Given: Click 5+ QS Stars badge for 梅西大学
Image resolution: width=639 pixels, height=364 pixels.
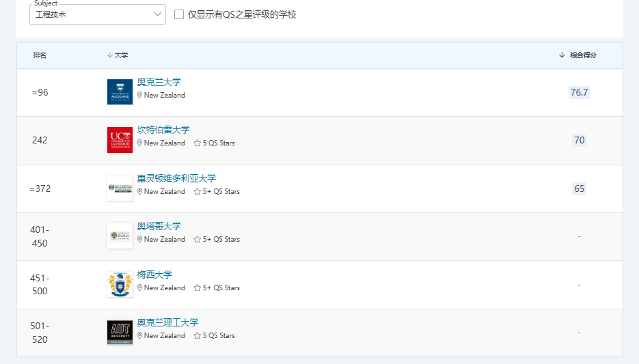Looking at the screenshot, I should tap(217, 288).
